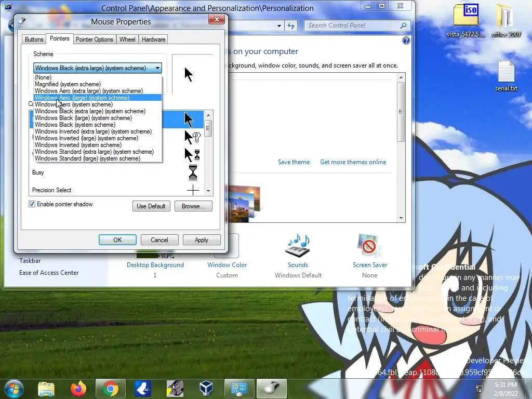Click OK in Mouse Properties
The height and width of the screenshot is (399, 532).
[117, 240]
